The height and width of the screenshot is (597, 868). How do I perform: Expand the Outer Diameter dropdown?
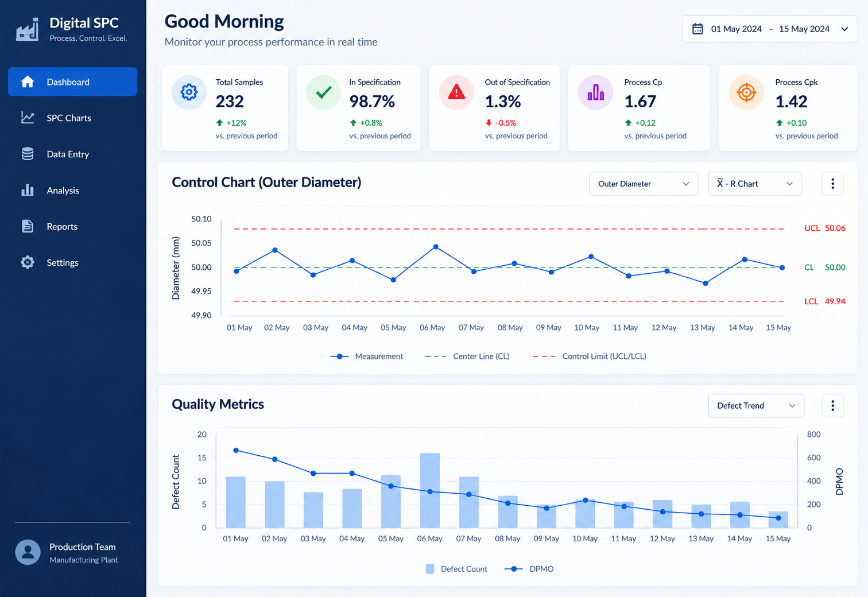[x=644, y=184]
